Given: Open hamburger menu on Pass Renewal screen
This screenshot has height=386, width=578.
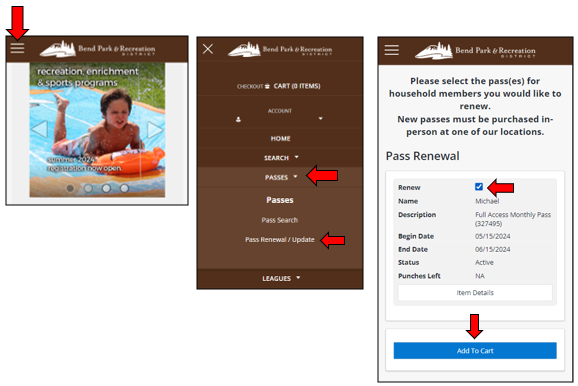Looking at the screenshot, I should click(391, 50).
